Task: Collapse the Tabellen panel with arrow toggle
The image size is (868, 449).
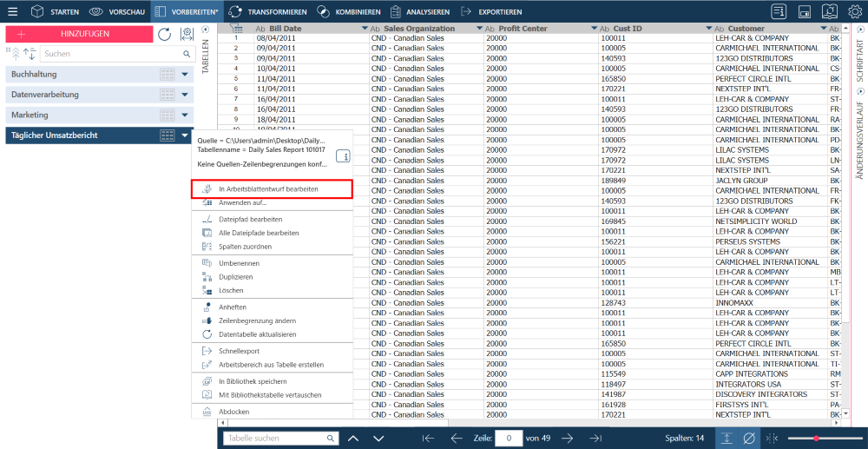Action: click(206, 30)
